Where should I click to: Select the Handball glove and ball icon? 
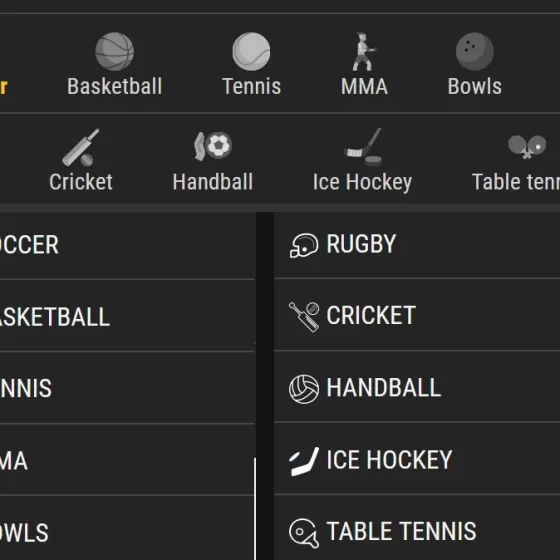pos(213,146)
